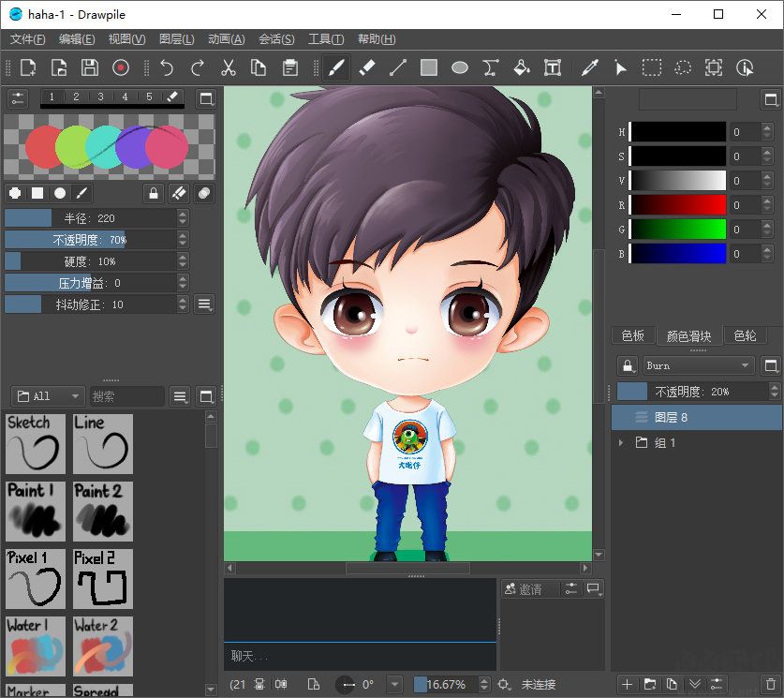The height and width of the screenshot is (698, 784).
Task: Select the Annotation text tool
Action: pyautogui.click(x=554, y=67)
